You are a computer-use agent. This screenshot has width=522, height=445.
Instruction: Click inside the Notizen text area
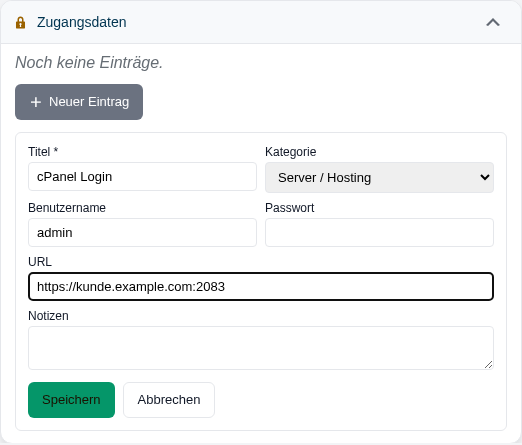pos(261,348)
